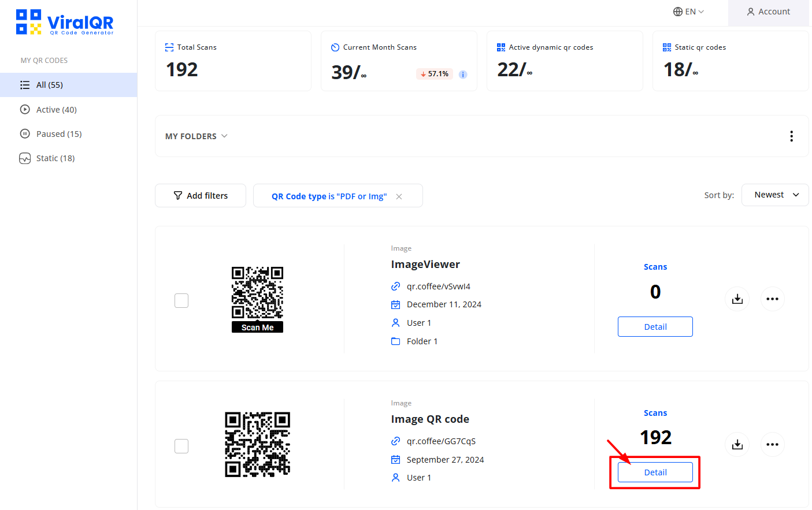The image size is (812, 510).
Task: Click the link icon beside qr.coffee/vSvwI4
Action: click(x=395, y=286)
